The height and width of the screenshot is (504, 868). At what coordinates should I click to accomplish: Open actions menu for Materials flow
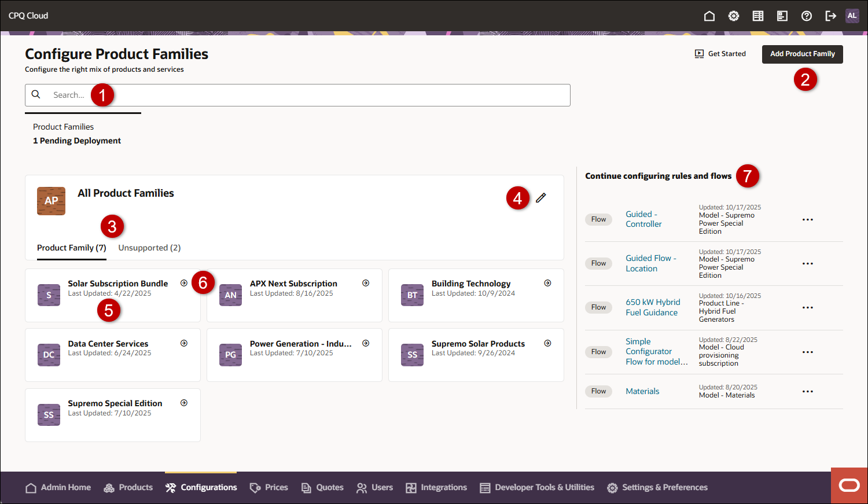(808, 391)
